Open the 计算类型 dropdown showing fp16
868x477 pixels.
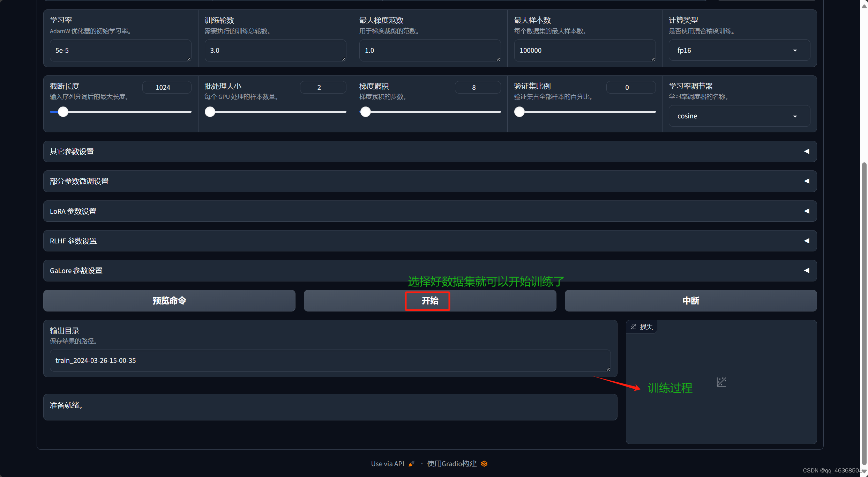739,50
